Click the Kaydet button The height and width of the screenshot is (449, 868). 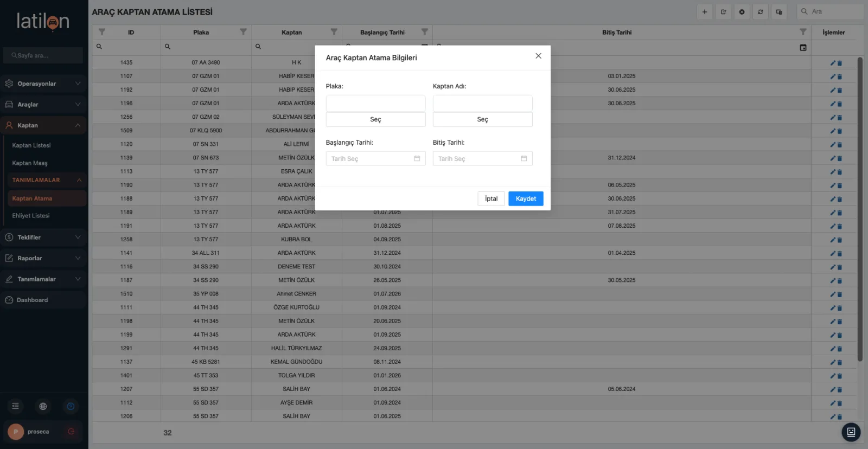(x=526, y=198)
